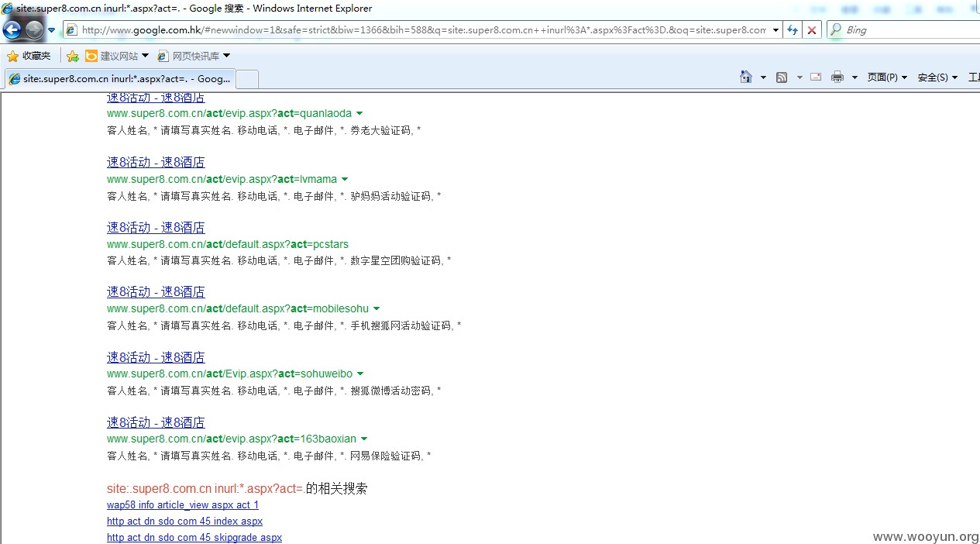Click the Refresh page icon
The height and width of the screenshot is (544, 980).
[793, 30]
